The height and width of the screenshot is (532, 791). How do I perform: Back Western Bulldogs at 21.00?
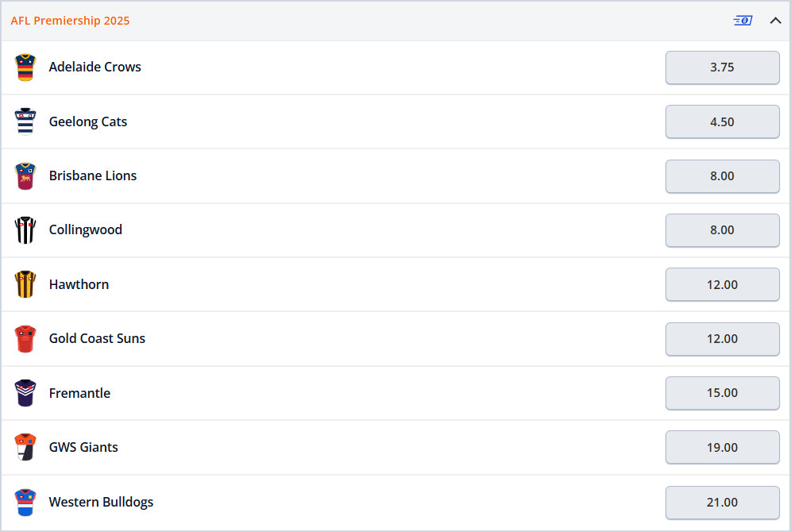[x=723, y=503]
